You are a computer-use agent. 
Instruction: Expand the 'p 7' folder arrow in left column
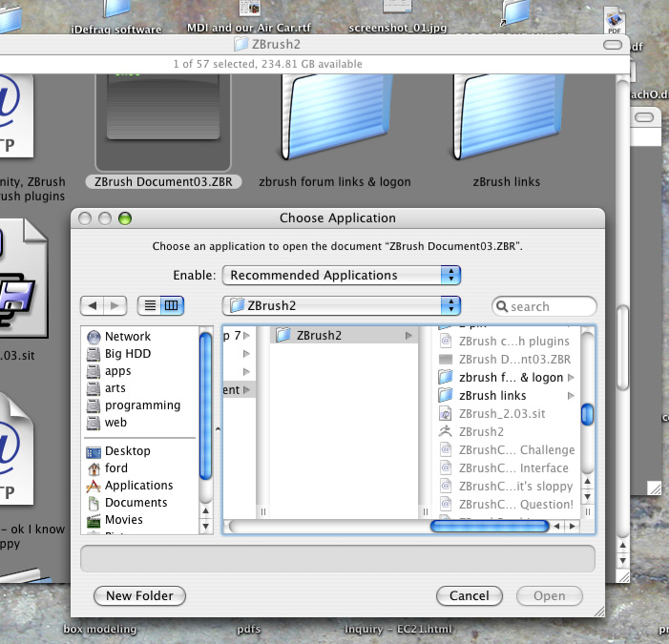pos(246,336)
